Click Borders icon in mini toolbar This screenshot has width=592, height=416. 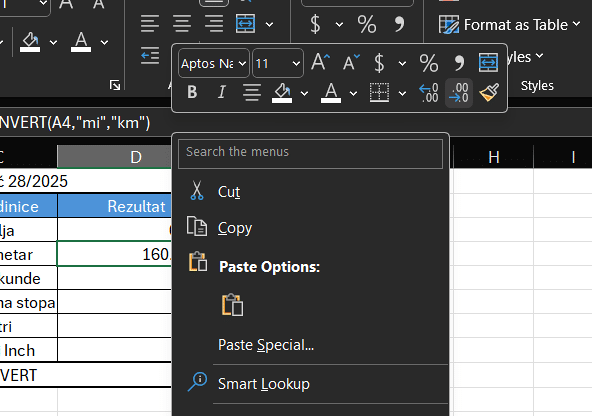[379, 92]
